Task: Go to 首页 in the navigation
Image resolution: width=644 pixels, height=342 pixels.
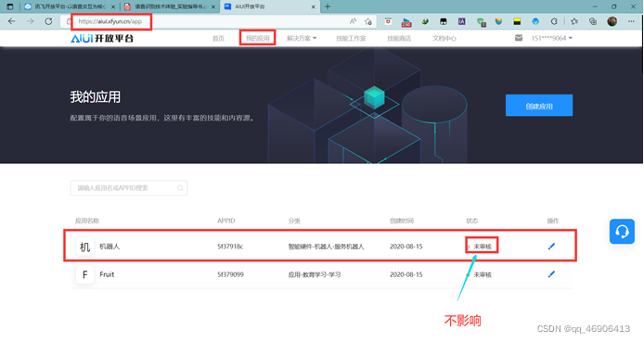Action: (218, 38)
